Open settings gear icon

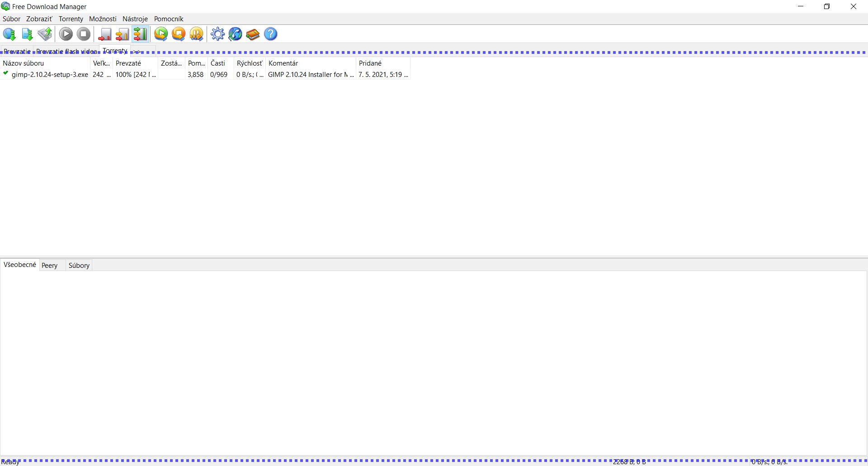[217, 34]
